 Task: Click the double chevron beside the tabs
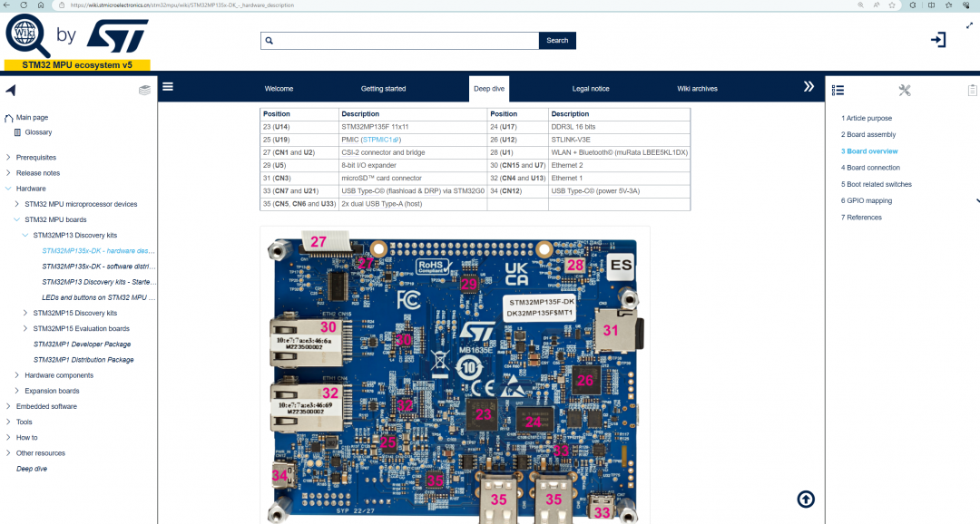coord(808,86)
